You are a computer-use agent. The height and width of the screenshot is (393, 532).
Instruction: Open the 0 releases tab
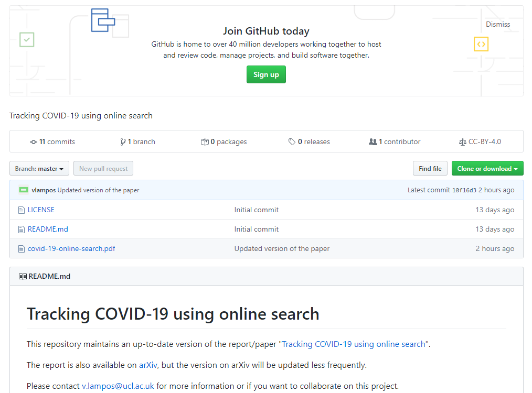310,142
